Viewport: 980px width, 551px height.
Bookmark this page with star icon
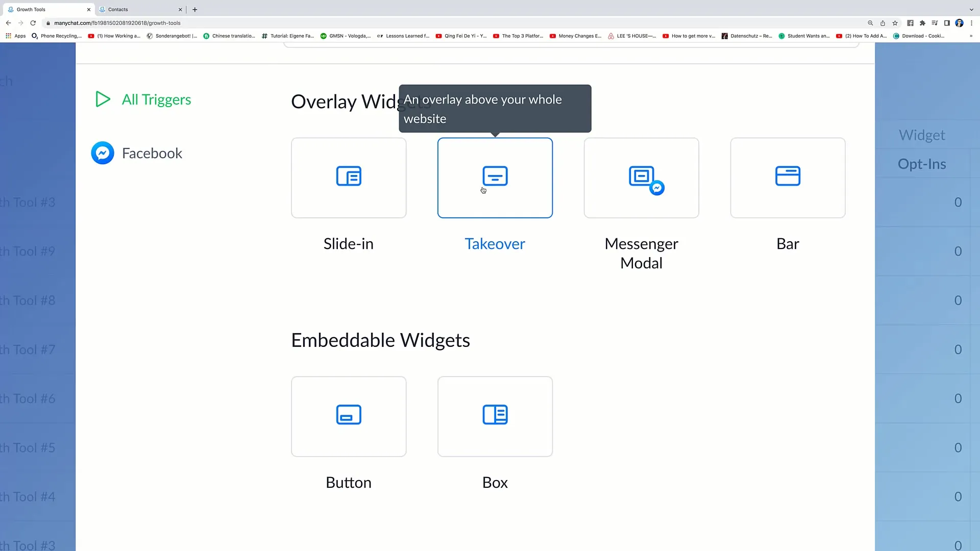point(895,23)
